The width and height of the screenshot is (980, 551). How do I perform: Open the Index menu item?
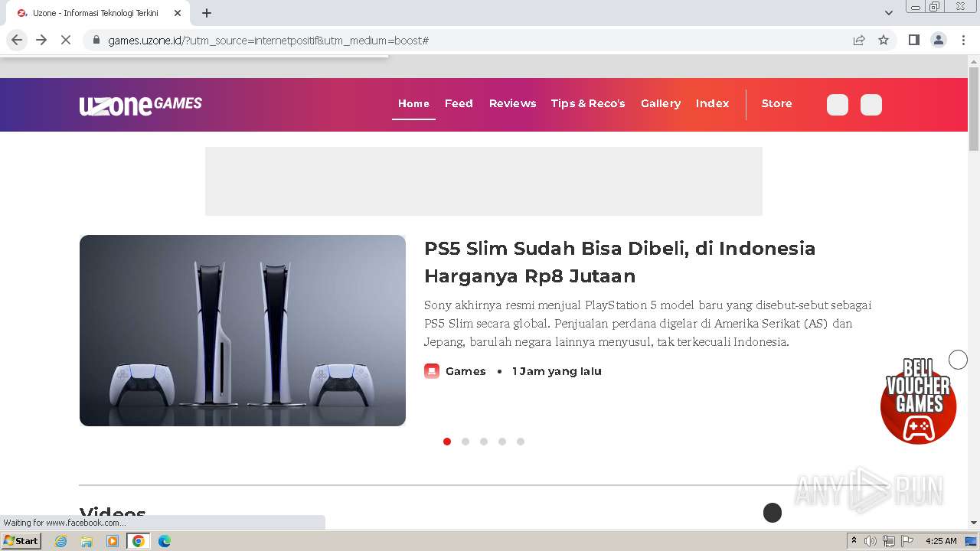[x=712, y=103]
